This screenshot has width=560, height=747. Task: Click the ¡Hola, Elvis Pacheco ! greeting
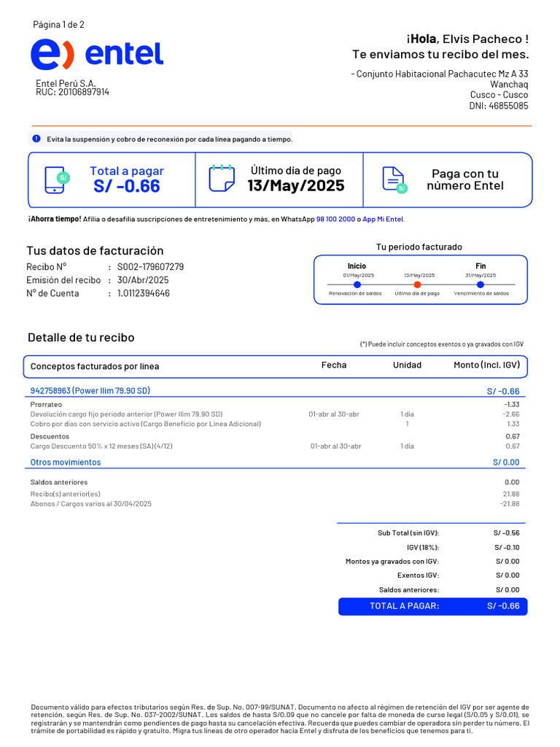point(467,39)
